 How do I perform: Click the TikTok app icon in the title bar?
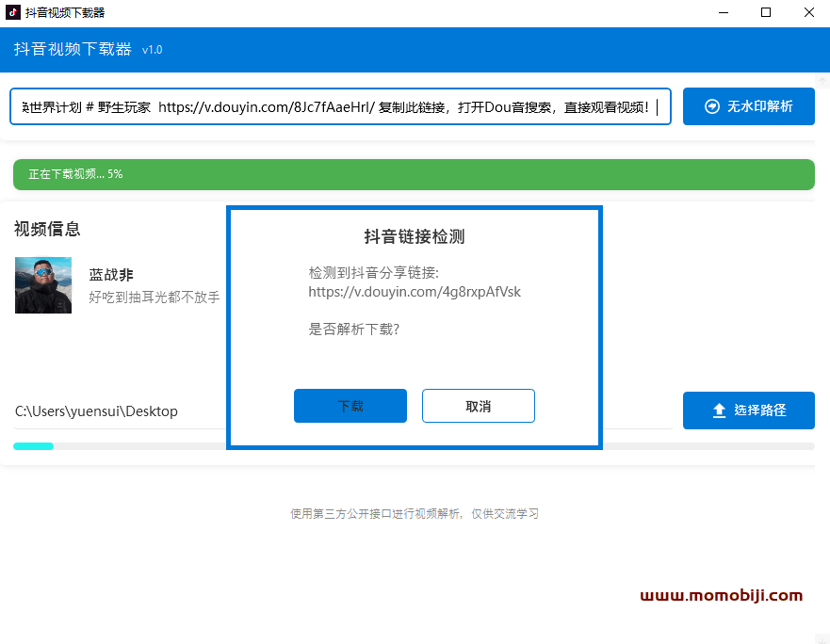pos(12,12)
